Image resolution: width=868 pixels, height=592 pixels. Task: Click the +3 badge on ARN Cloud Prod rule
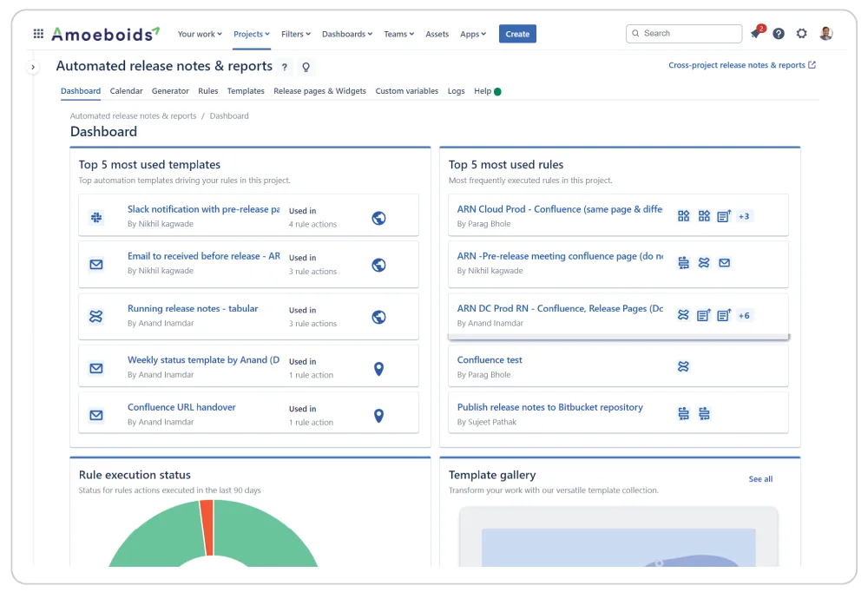click(x=744, y=217)
